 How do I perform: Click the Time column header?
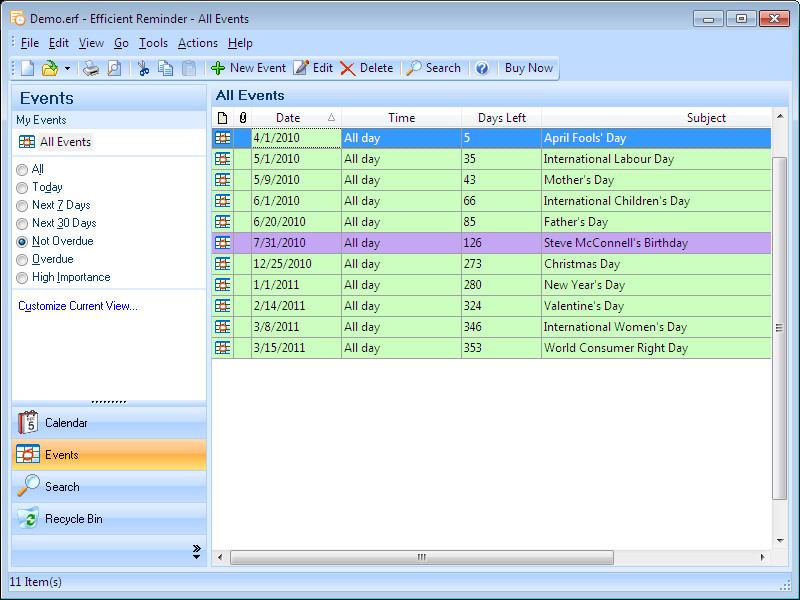[402, 118]
